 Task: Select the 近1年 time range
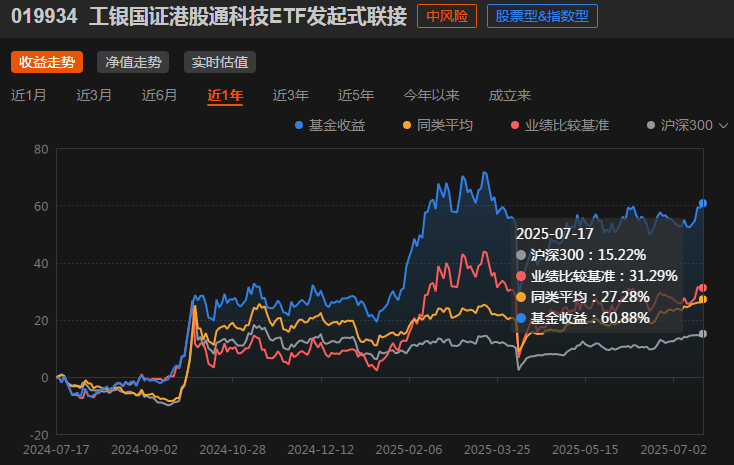[225, 96]
